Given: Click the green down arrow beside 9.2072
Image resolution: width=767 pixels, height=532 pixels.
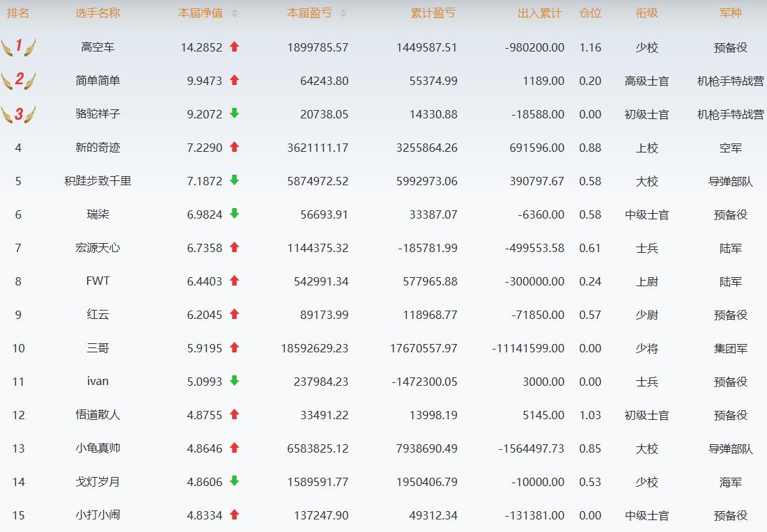Looking at the screenshot, I should pyautogui.click(x=234, y=114).
